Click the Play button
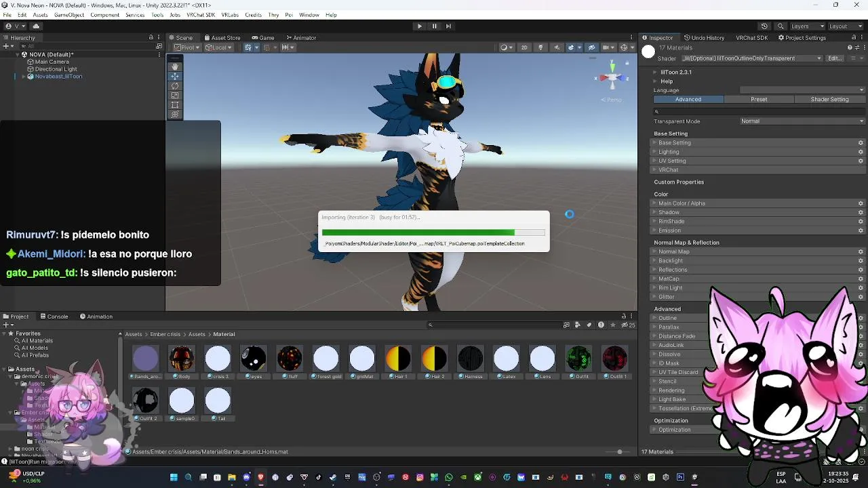Image resolution: width=868 pixels, height=488 pixels. click(x=419, y=26)
